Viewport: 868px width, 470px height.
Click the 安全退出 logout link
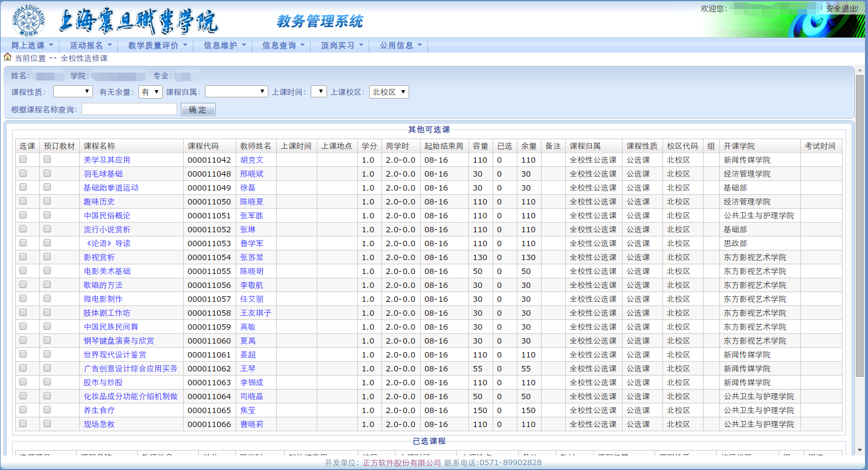pos(841,8)
